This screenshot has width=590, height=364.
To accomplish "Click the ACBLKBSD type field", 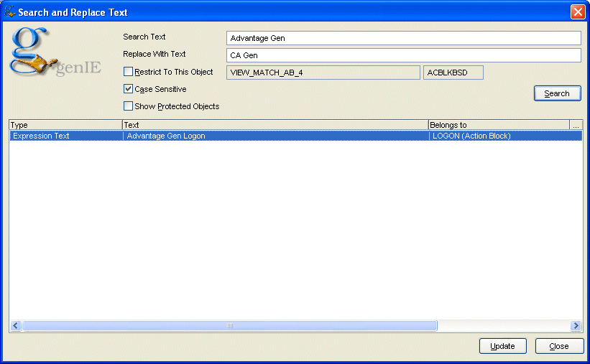I will [453, 73].
